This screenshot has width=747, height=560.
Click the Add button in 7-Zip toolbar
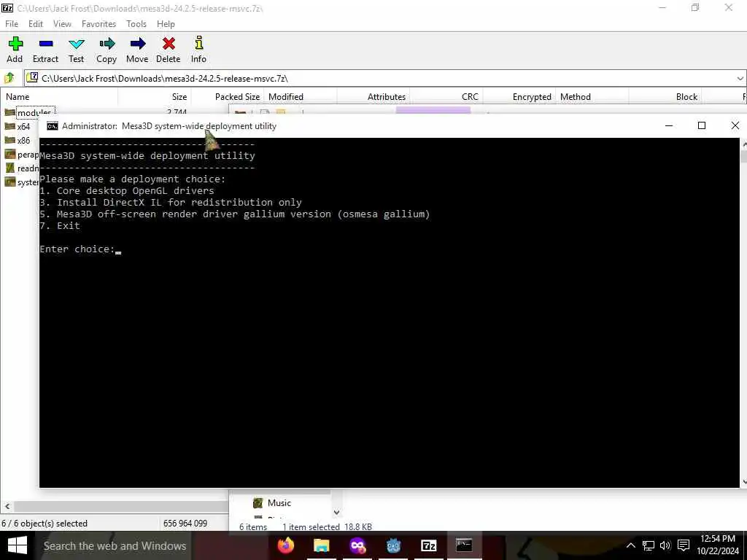pyautogui.click(x=15, y=50)
